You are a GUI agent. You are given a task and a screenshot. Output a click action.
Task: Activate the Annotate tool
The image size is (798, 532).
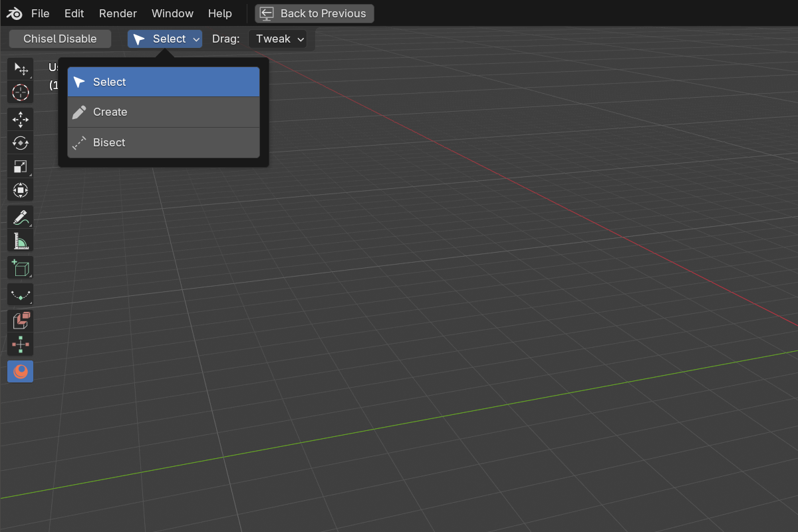coord(21,217)
